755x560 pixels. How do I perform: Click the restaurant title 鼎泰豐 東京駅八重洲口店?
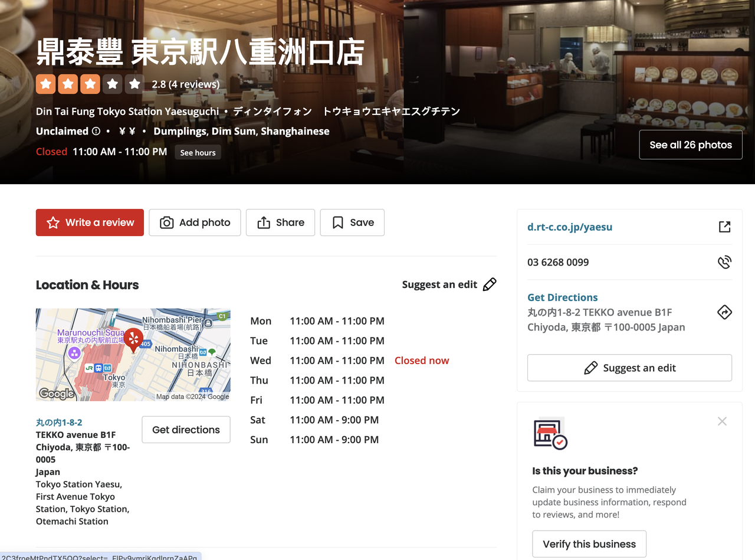click(x=201, y=53)
